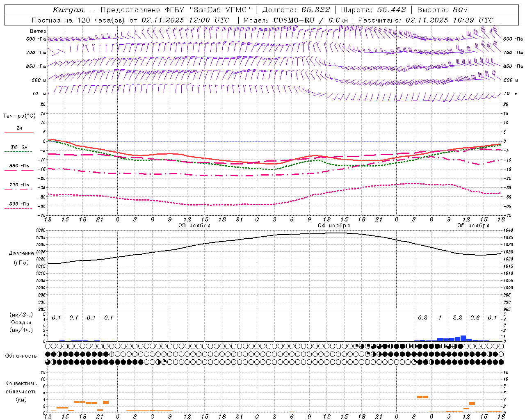Click the 0.6 precipitation amount value
This screenshot has height=420, width=525.
(x=475, y=318)
